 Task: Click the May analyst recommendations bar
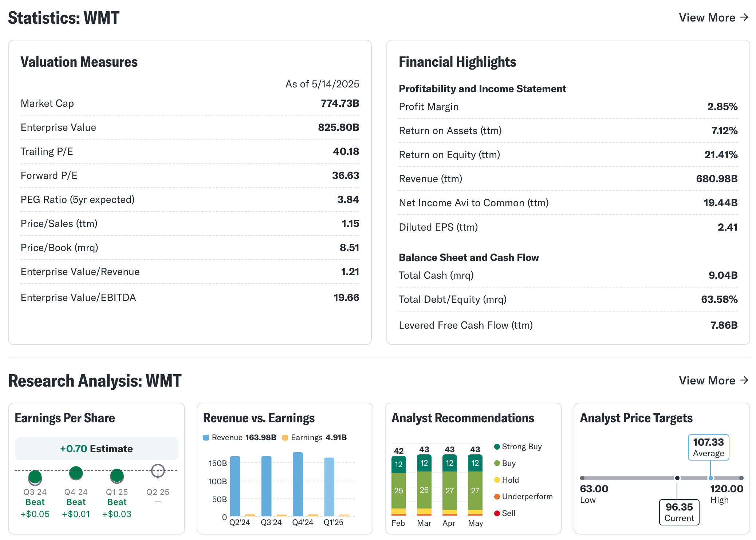[x=475, y=485]
